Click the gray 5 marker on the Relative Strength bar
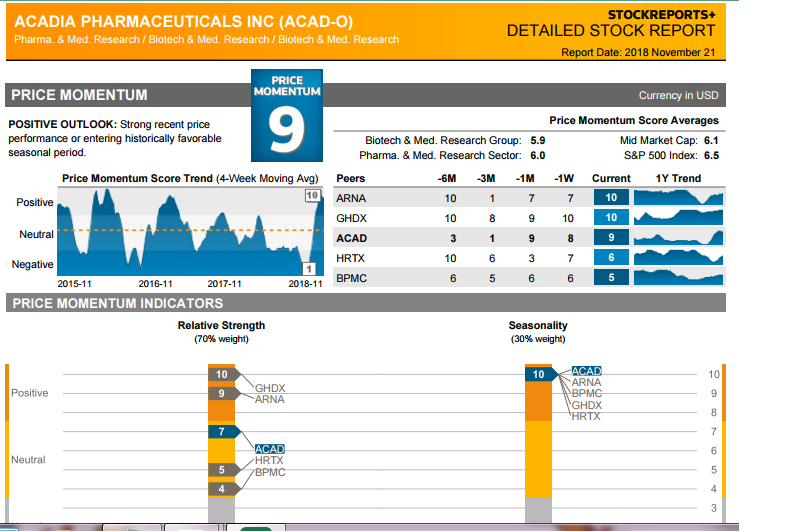The width and height of the screenshot is (788, 532). (x=224, y=470)
